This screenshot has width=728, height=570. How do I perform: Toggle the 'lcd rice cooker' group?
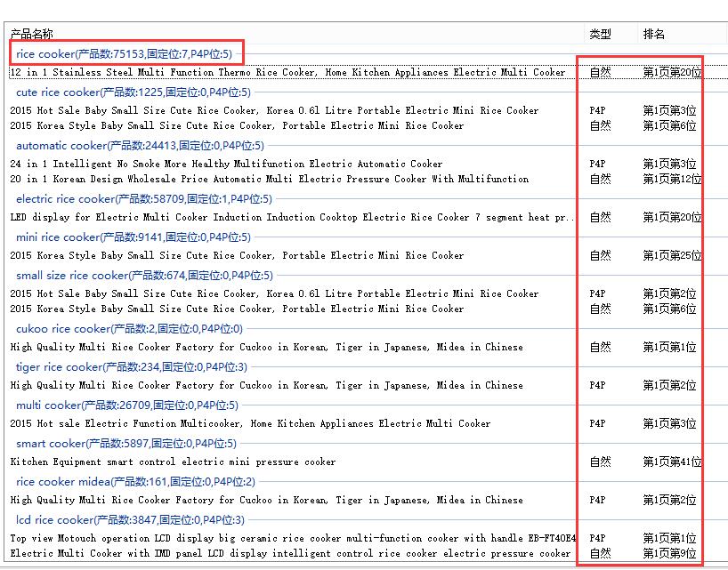129,520
